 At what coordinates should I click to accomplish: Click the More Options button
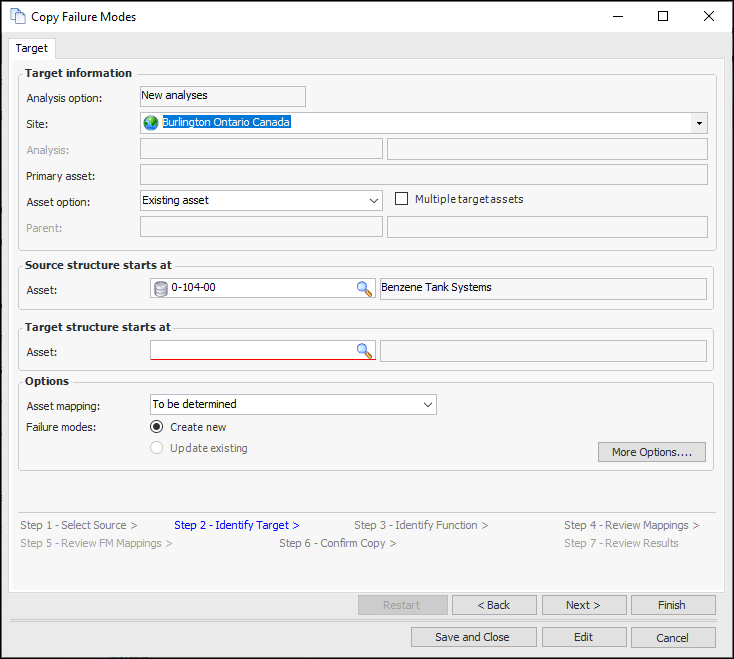pyautogui.click(x=651, y=452)
